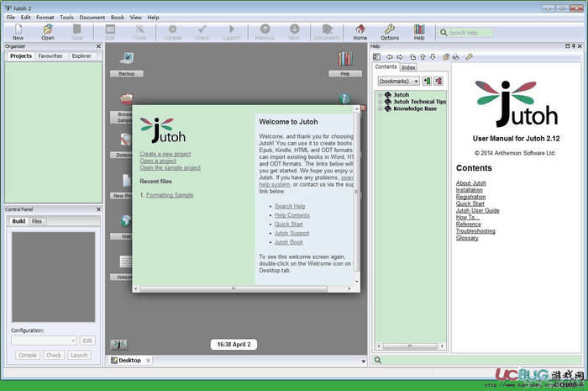Expand the Jutoh Technical Tips tree node

click(x=380, y=102)
